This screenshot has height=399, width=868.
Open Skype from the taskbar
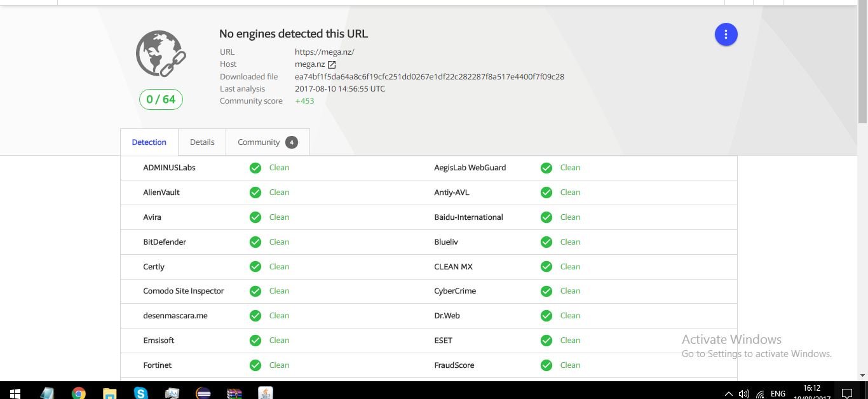(x=141, y=393)
